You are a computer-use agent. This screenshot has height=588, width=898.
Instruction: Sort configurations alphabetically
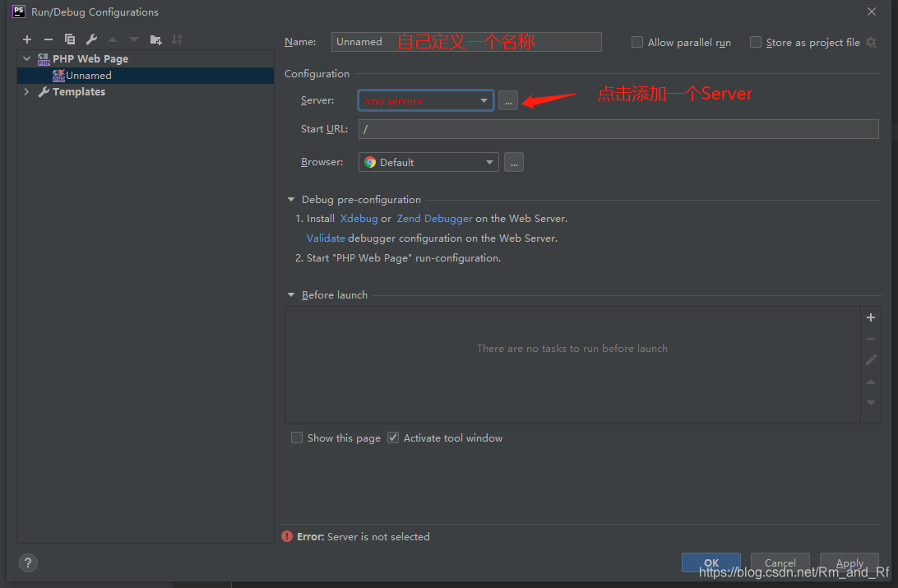coord(177,39)
